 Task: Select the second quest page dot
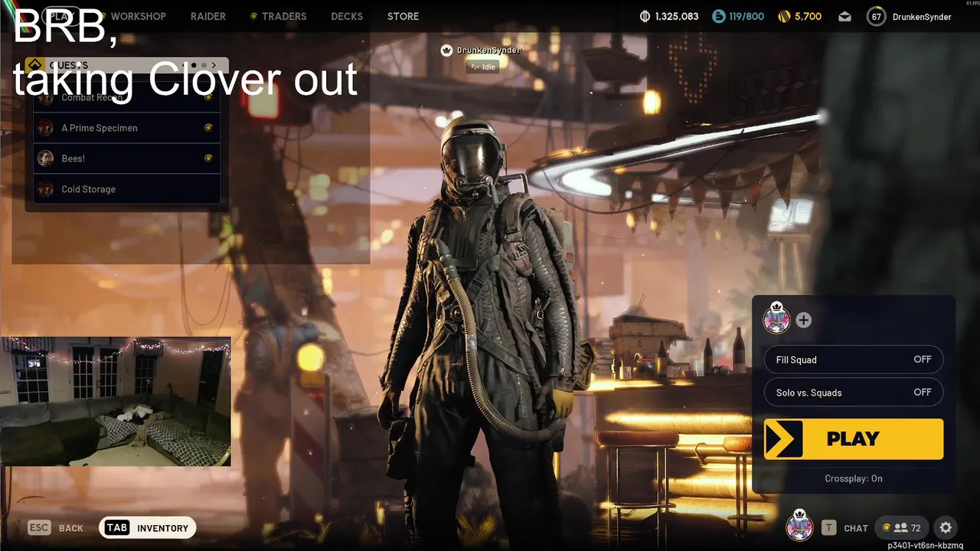[204, 66]
